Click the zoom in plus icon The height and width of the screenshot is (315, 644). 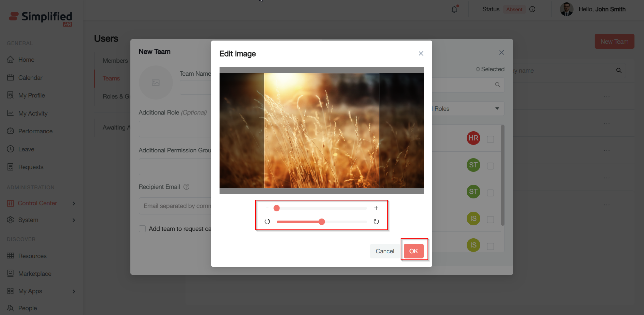coord(376,208)
